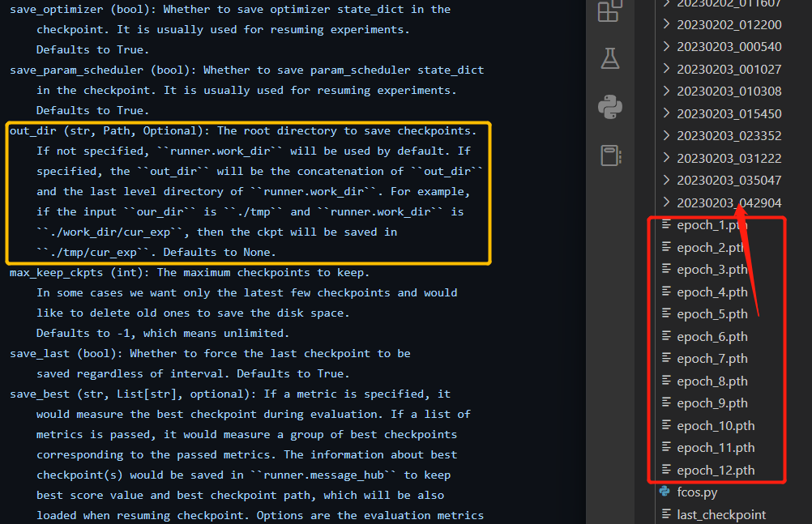
Task: Open the Python extension sidebar icon
Action: (609, 105)
